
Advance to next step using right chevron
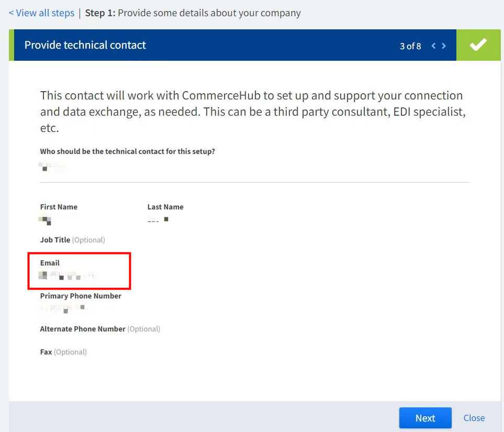coord(444,46)
